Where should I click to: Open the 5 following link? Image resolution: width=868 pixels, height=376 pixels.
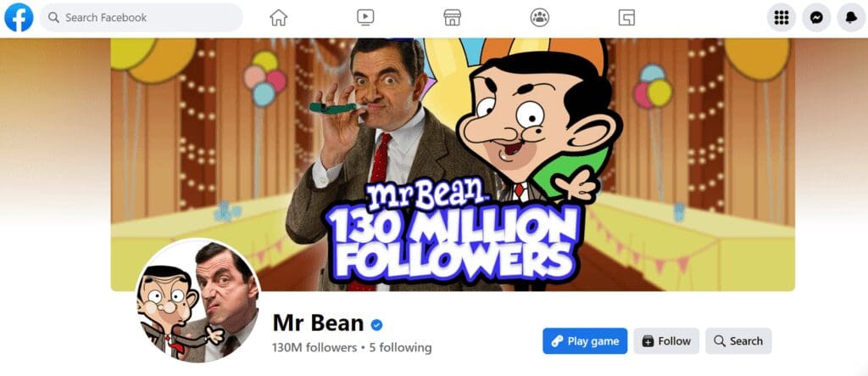pyautogui.click(x=401, y=348)
